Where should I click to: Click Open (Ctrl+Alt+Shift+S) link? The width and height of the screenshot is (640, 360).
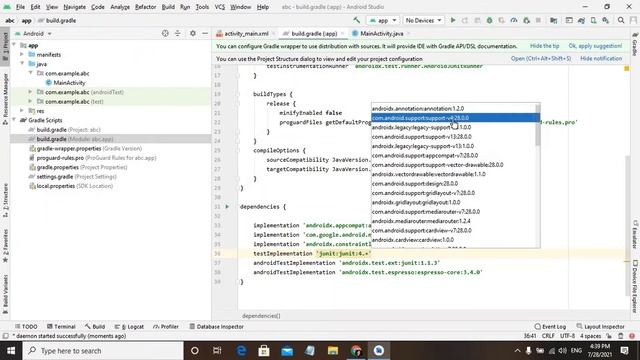tap(541, 59)
